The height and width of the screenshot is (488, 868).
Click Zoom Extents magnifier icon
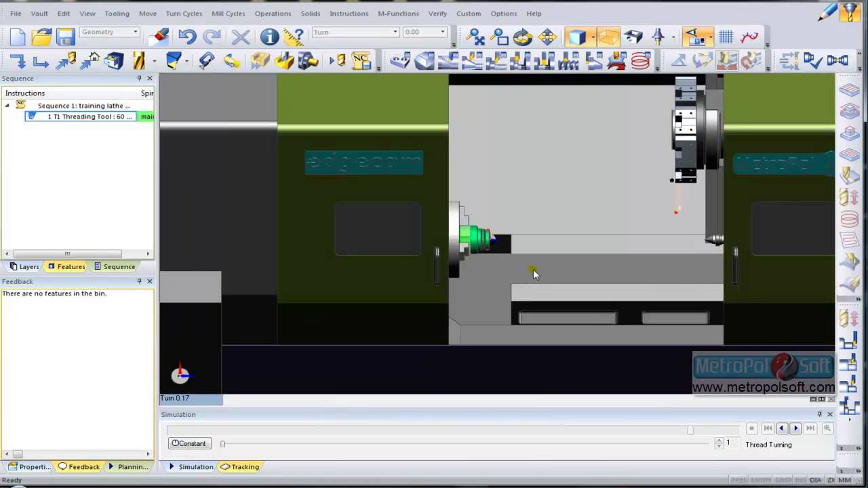475,37
